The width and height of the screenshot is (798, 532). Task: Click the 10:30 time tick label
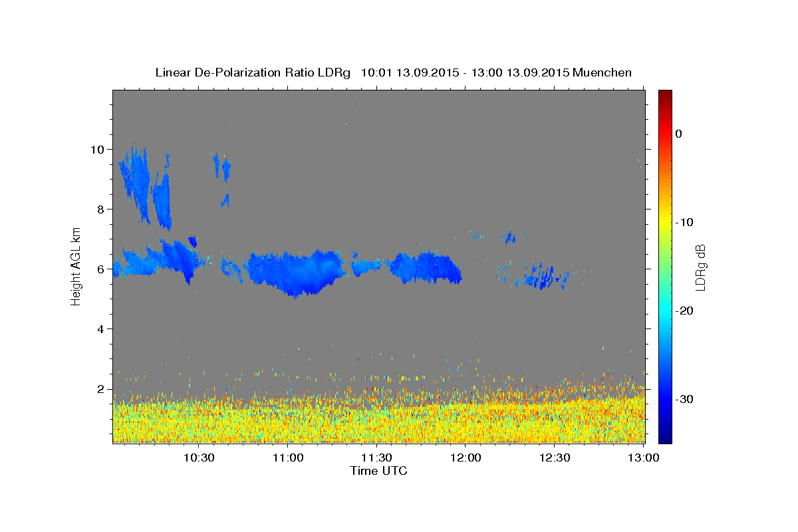tap(198, 458)
